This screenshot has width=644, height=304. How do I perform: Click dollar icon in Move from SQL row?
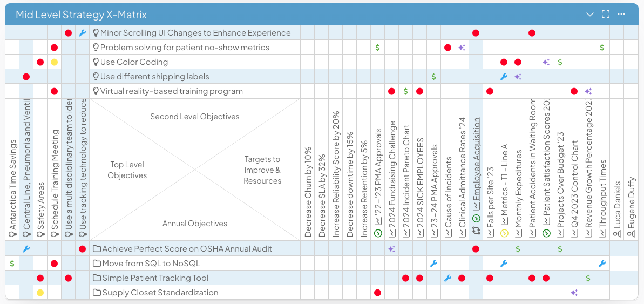12,264
